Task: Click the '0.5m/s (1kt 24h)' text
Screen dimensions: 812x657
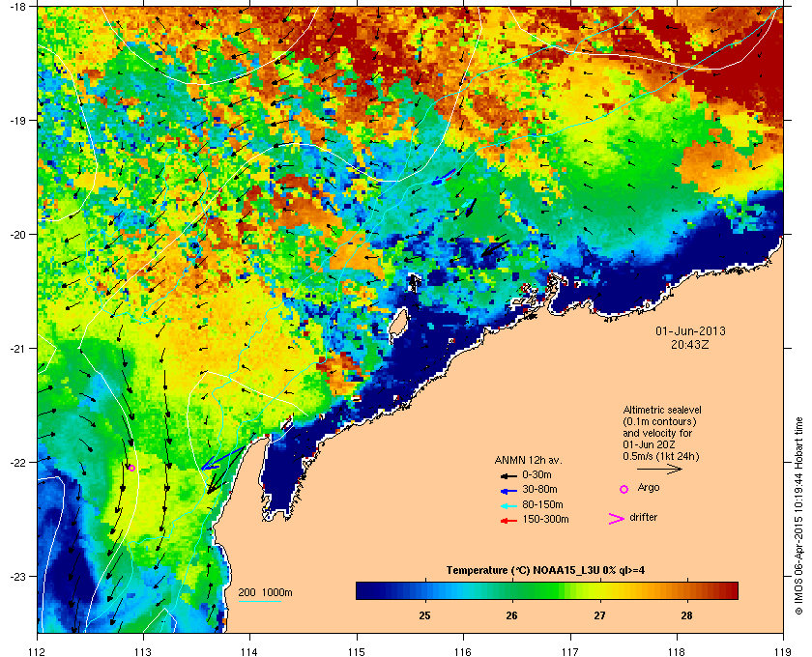Action: [x=661, y=456]
